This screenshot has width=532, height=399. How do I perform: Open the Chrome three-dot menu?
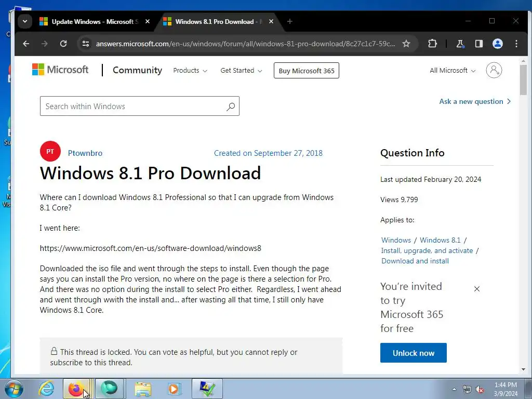coord(516,44)
